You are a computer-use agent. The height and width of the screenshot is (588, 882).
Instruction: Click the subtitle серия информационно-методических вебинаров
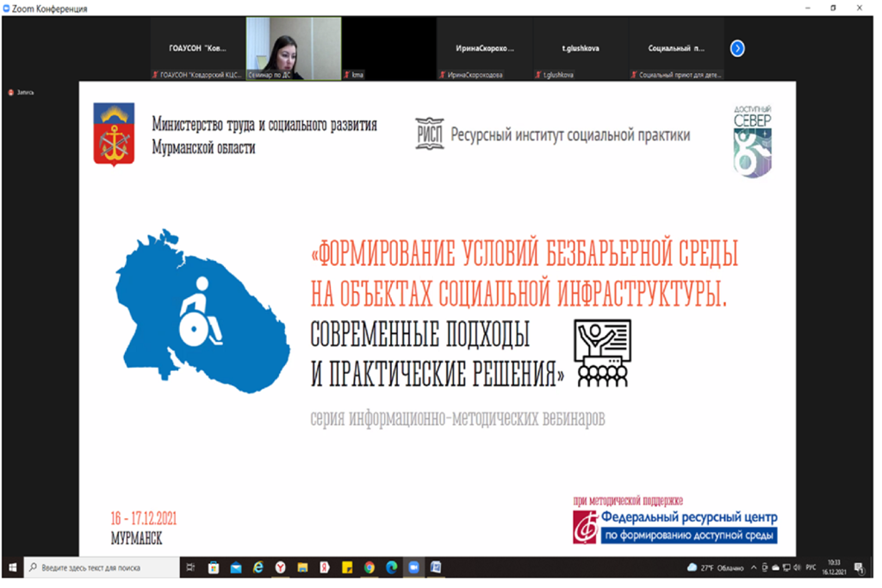click(x=458, y=418)
